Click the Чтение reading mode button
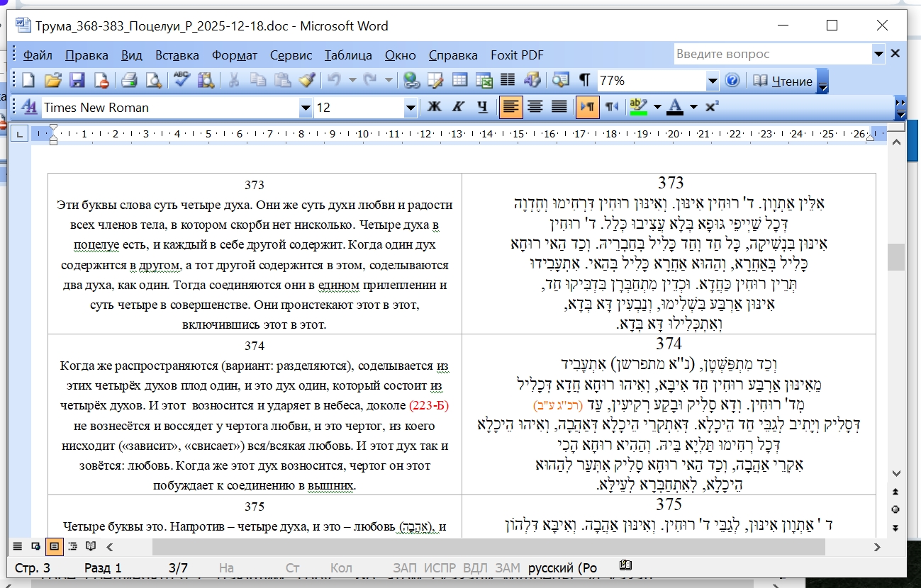The width and height of the screenshot is (921, 588). click(x=783, y=81)
